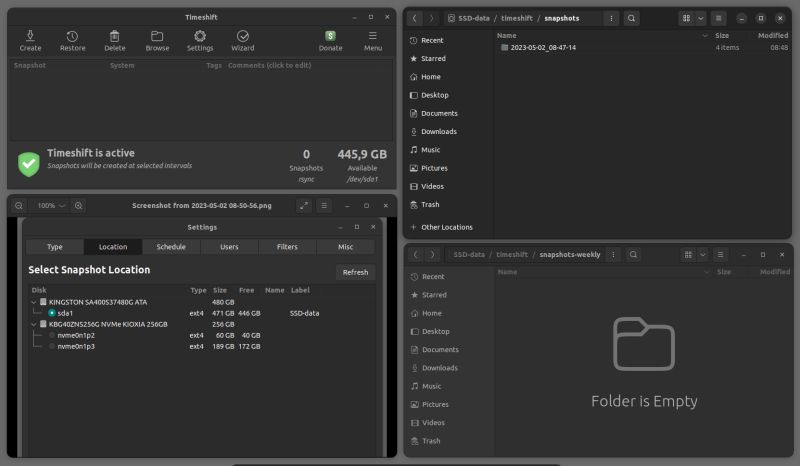Go forward in snapshots-weekly file window
This screenshot has height=466, width=800.
pos(432,255)
